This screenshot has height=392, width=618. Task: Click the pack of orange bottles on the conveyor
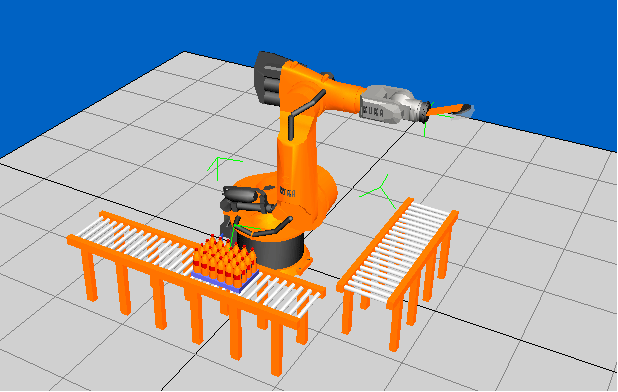click(x=225, y=260)
